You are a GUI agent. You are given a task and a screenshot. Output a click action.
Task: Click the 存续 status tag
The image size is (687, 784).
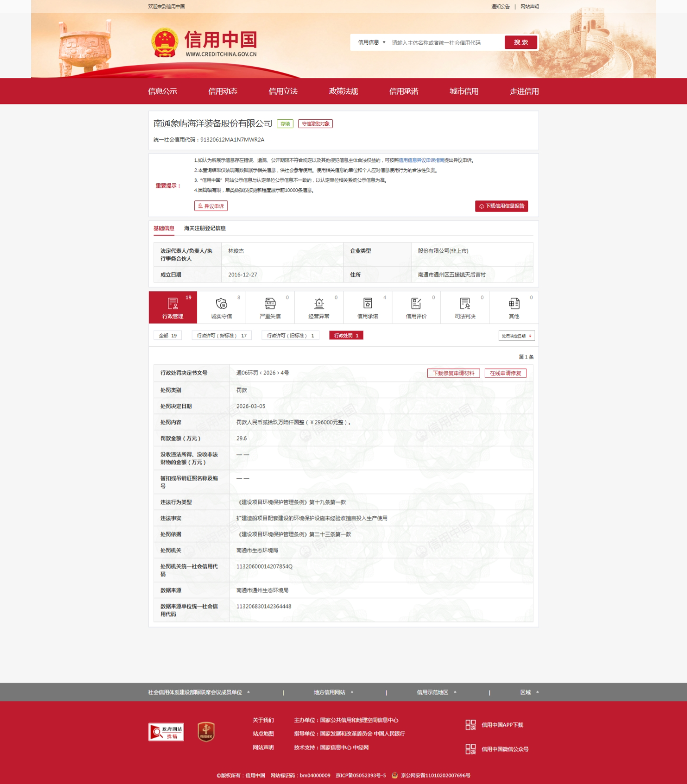pos(285,124)
